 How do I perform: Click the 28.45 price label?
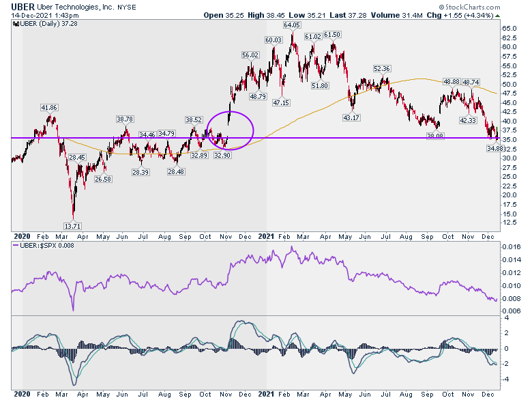click(77, 157)
